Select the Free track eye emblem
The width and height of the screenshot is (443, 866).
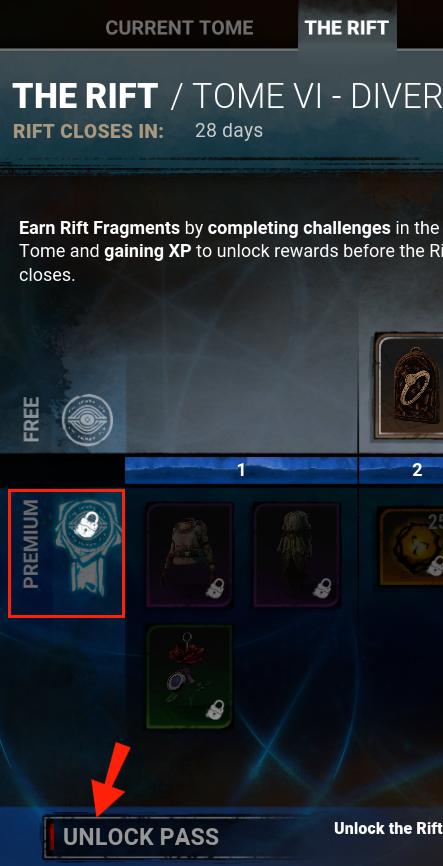(87, 420)
